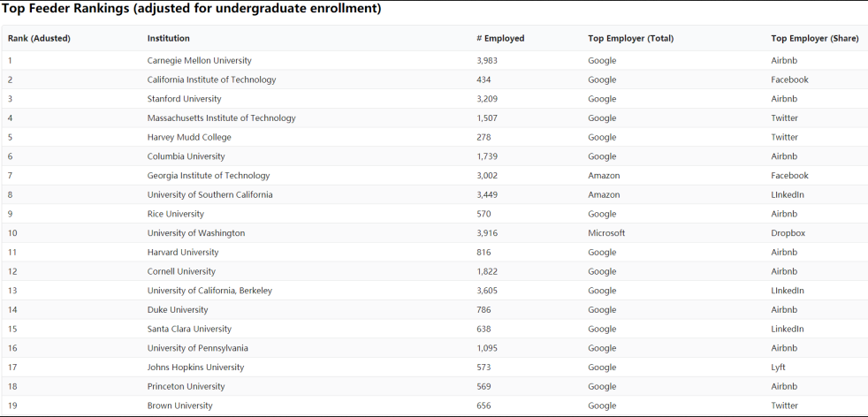Click Georgia Institute of Technology cell
Image resolution: width=868 pixels, height=417 pixels.
point(209,176)
